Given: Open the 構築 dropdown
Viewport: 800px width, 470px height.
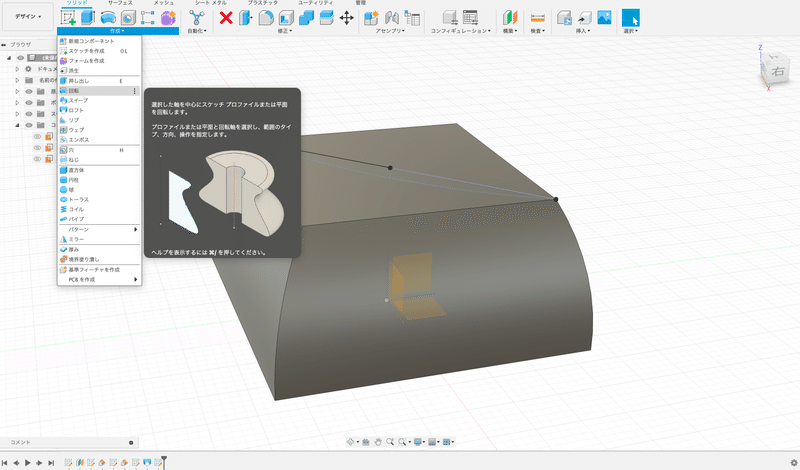Looking at the screenshot, I should click(510, 31).
